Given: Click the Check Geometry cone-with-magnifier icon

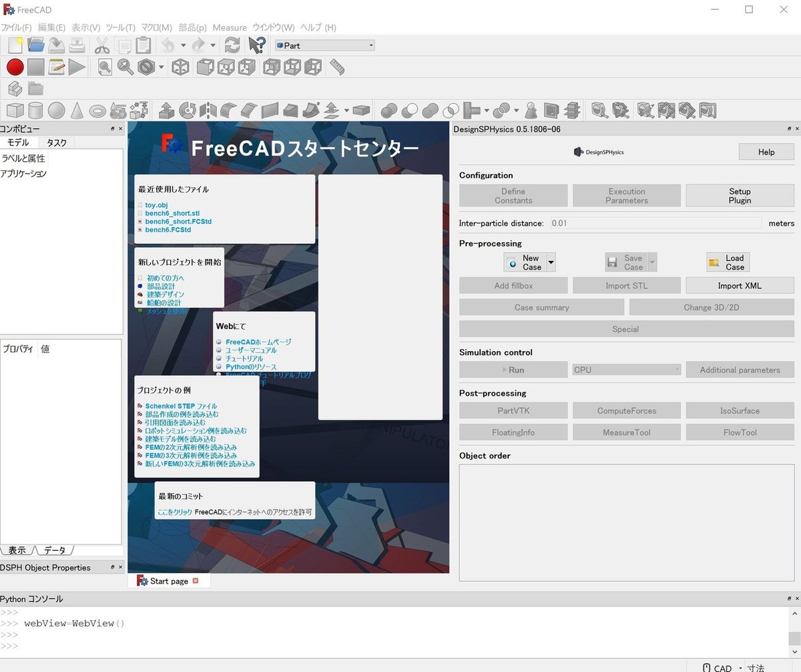Looking at the screenshot, I should (531, 109).
